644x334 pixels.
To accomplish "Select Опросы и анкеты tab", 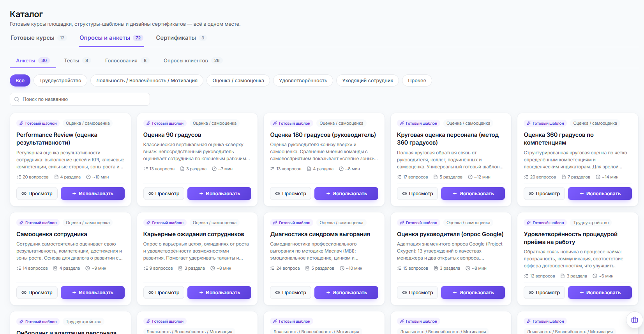I will click(x=111, y=38).
